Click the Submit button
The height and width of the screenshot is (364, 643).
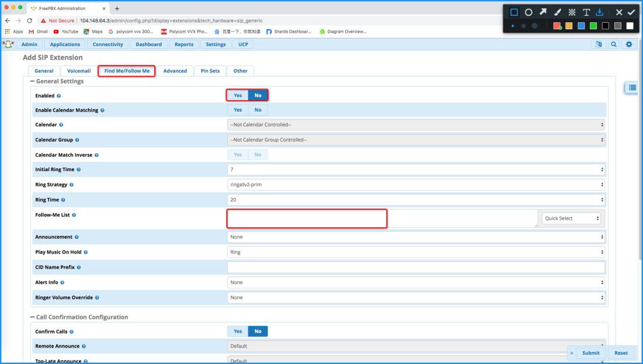(590, 353)
